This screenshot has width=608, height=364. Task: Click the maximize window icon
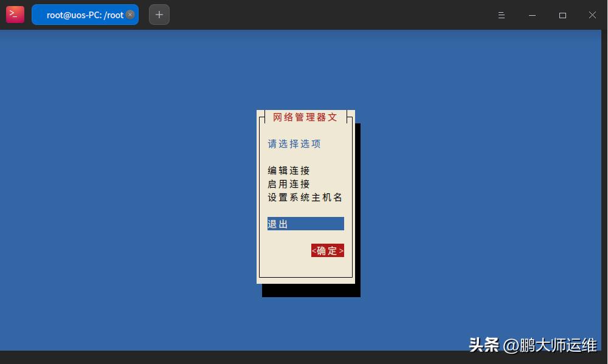tap(562, 15)
